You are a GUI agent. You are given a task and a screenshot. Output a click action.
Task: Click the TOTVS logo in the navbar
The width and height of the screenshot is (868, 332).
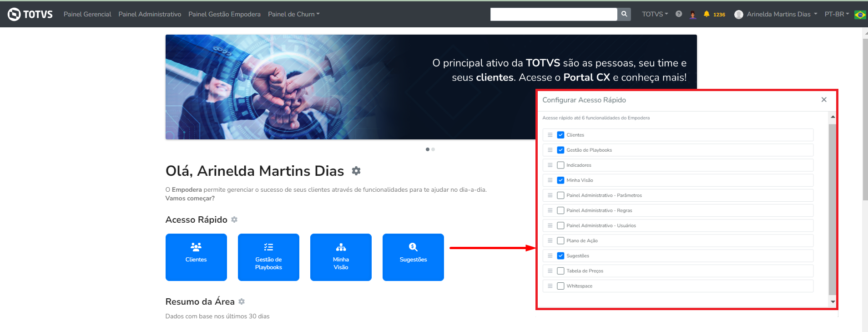[30, 14]
